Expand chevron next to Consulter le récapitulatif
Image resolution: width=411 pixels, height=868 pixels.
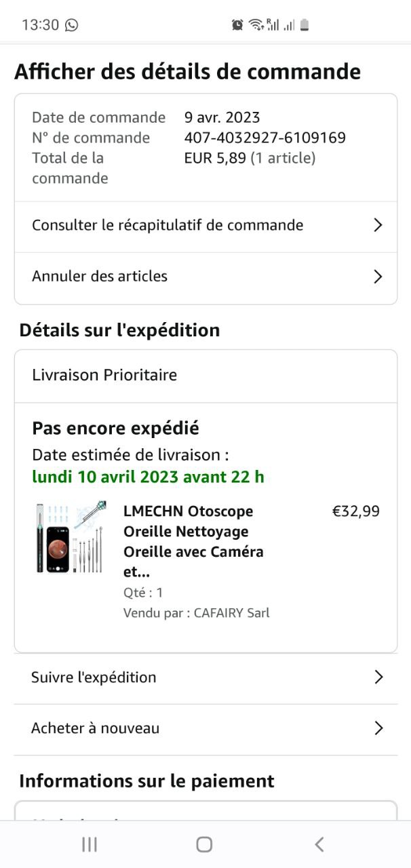click(378, 225)
